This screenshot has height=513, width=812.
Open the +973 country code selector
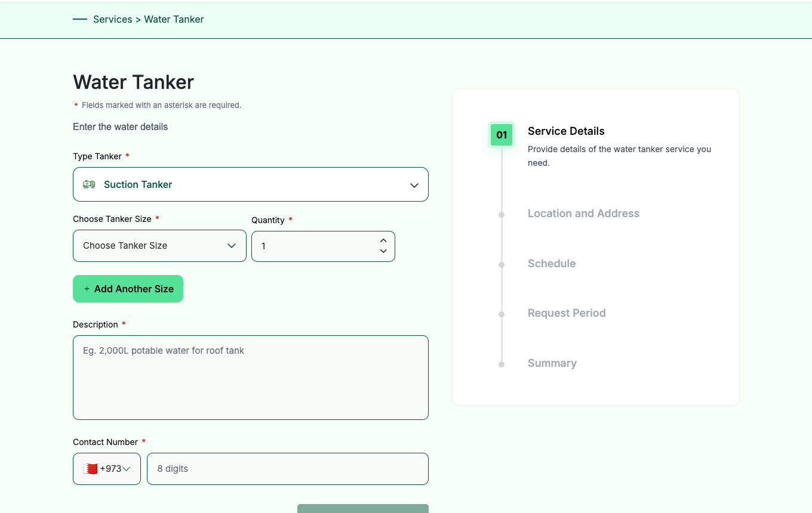pyautogui.click(x=107, y=469)
